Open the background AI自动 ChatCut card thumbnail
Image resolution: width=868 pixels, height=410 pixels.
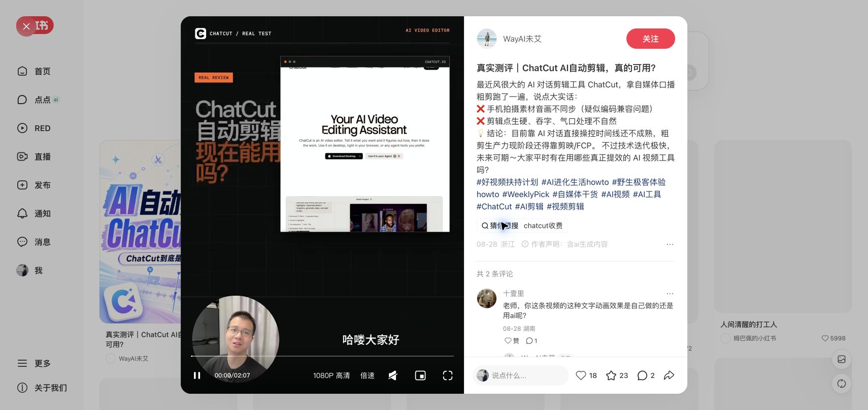click(x=141, y=232)
